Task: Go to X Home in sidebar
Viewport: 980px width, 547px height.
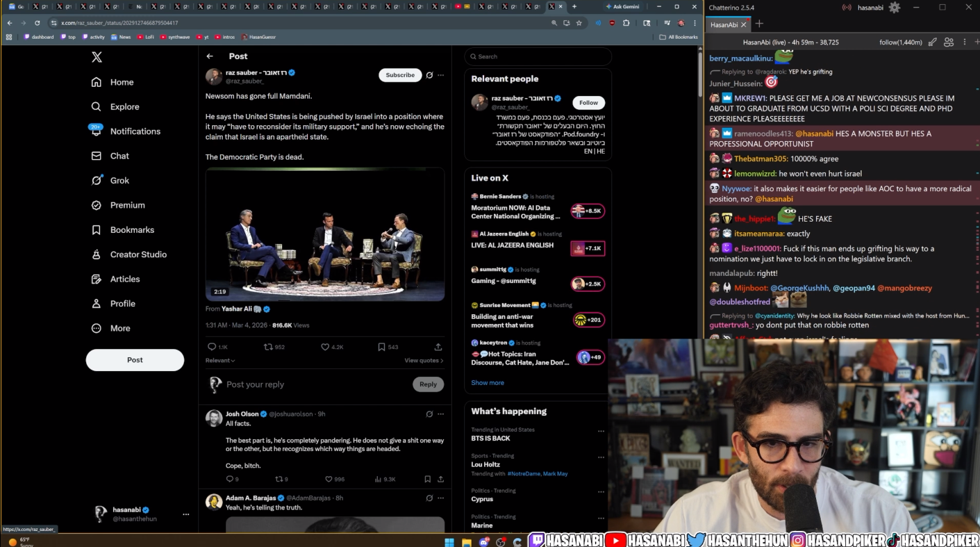Action: 112,82
